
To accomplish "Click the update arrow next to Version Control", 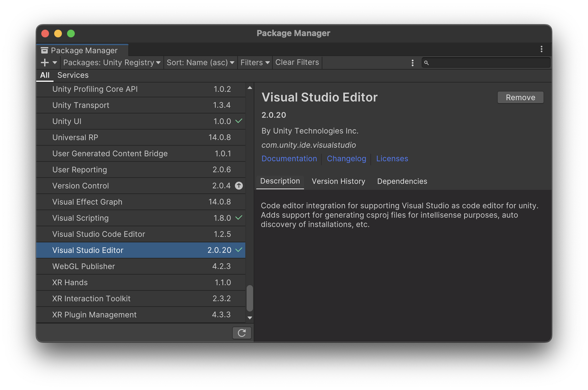I will (239, 185).
